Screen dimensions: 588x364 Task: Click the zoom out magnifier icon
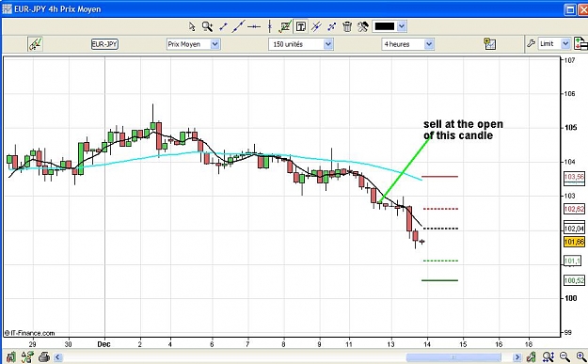pos(564,356)
